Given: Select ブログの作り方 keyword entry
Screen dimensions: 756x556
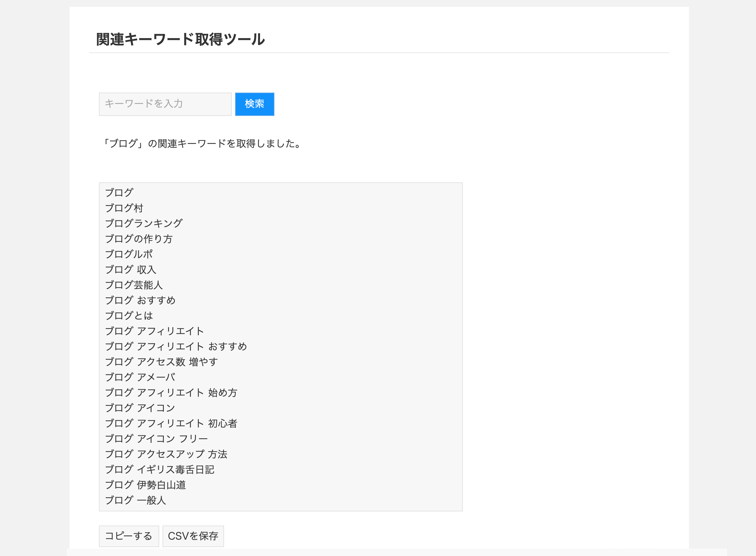Looking at the screenshot, I should [x=139, y=239].
